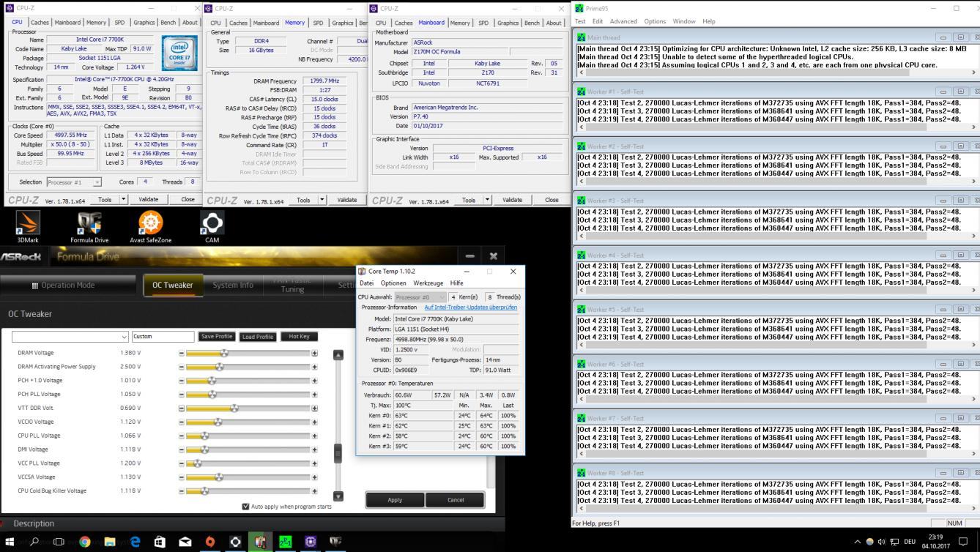This screenshot has height=552, width=980.
Task: Increase VCCSA Voltage with plus button
Action: click(x=315, y=477)
